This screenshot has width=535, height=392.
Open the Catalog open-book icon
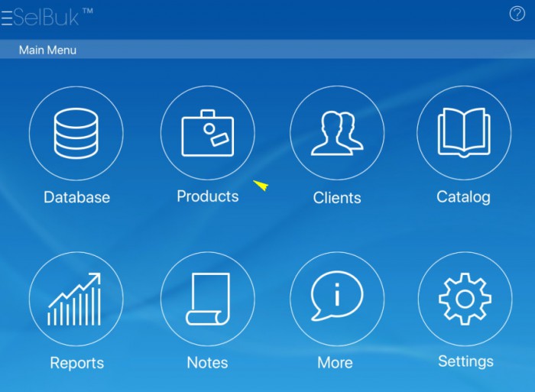pyautogui.click(x=463, y=133)
